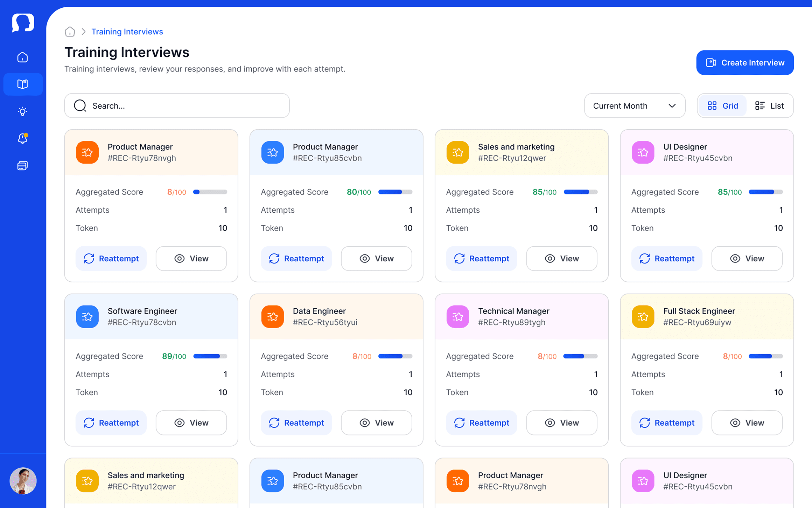
Task: View the Technical Manager interview
Action: [x=562, y=423]
